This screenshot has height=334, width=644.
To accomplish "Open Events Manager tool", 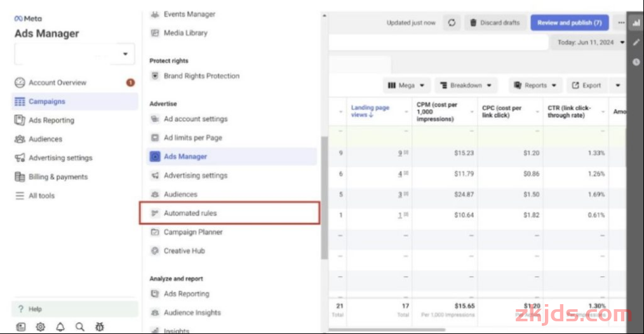I will tap(189, 15).
